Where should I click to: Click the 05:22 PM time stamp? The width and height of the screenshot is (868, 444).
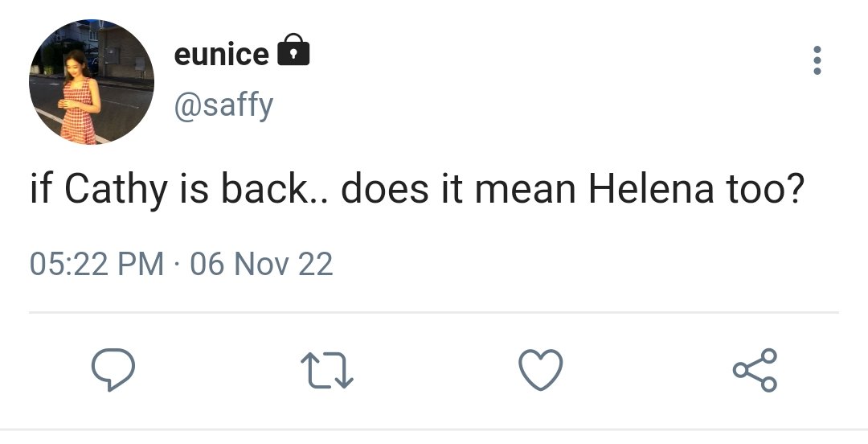click(97, 264)
